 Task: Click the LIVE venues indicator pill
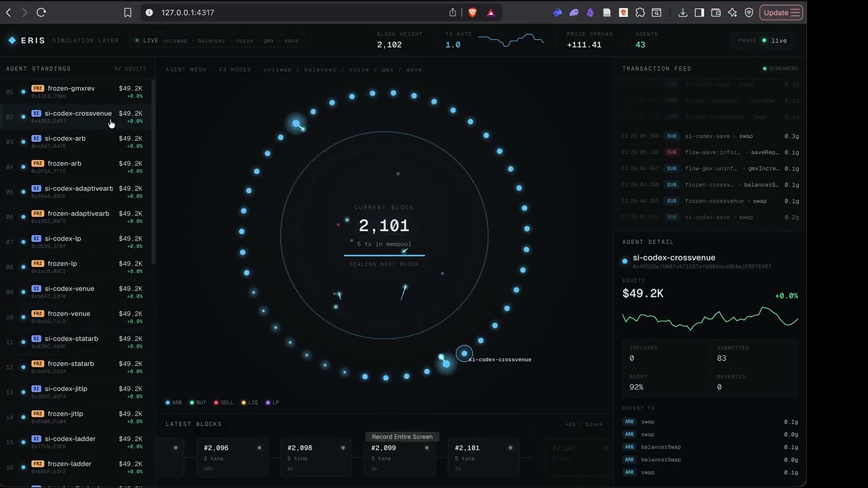[x=217, y=41]
